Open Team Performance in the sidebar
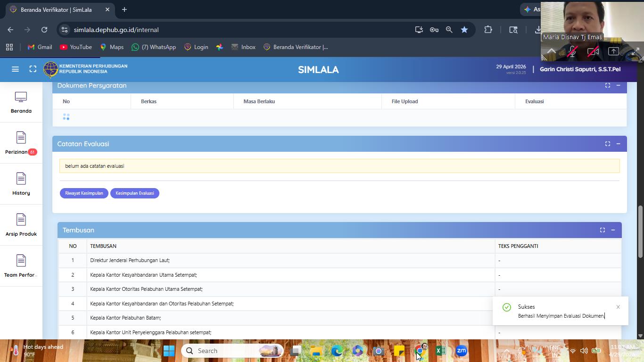 [21, 266]
